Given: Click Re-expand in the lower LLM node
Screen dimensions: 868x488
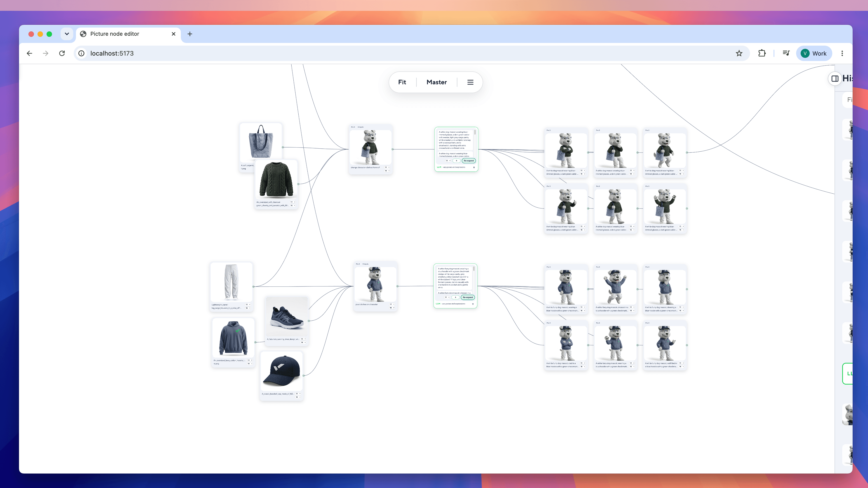Looking at the screenshot, I should [468, 297].
